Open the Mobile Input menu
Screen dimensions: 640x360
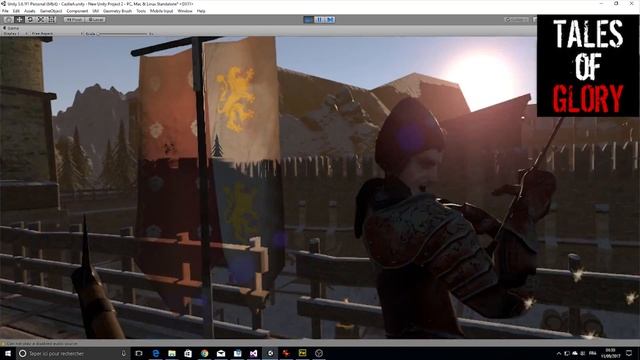(x=162, y=11)
